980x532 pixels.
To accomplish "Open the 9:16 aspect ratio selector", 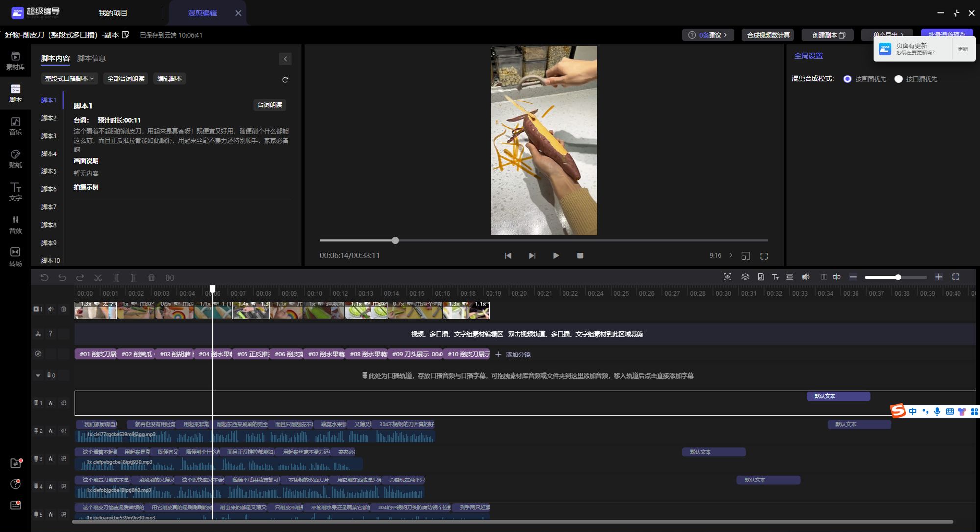I will coord(721,256).
